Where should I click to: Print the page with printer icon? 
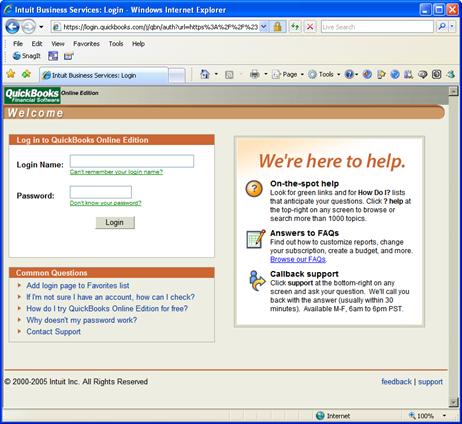point(255,74)
